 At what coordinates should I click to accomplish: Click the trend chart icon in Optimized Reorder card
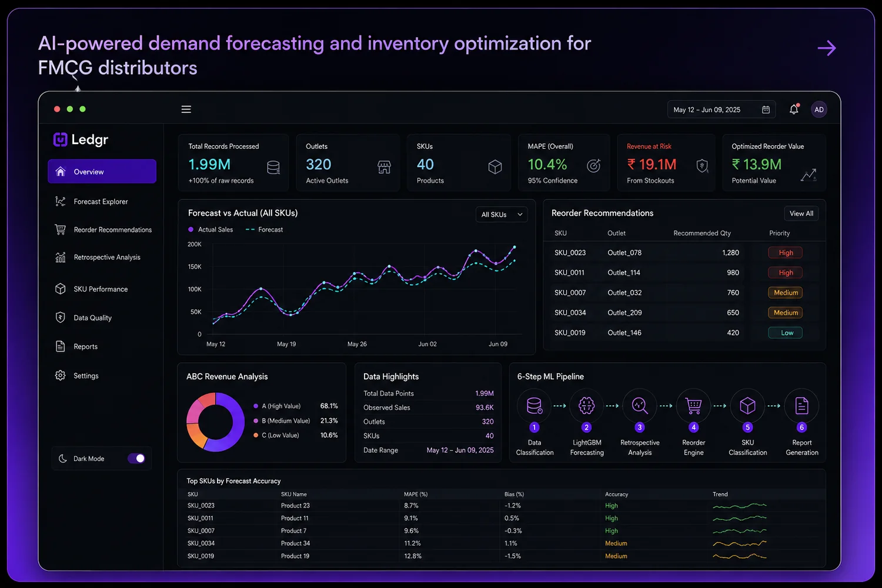coord(808,175)
